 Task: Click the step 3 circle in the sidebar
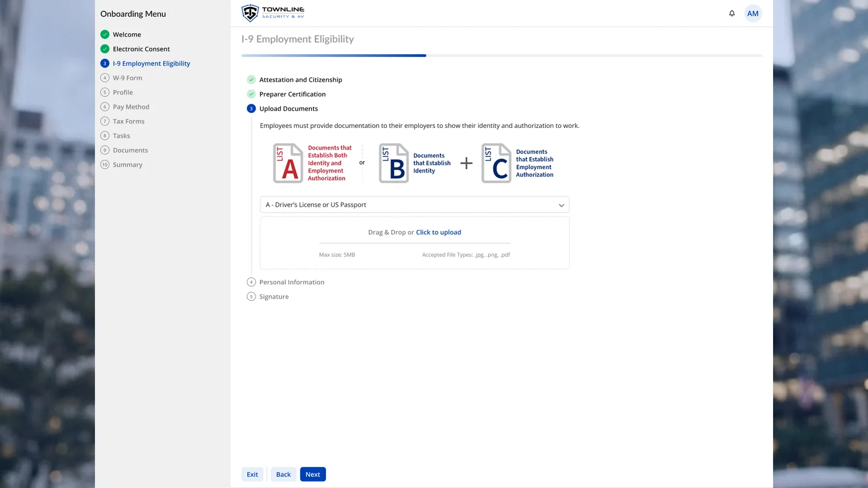tap(105, 63)
